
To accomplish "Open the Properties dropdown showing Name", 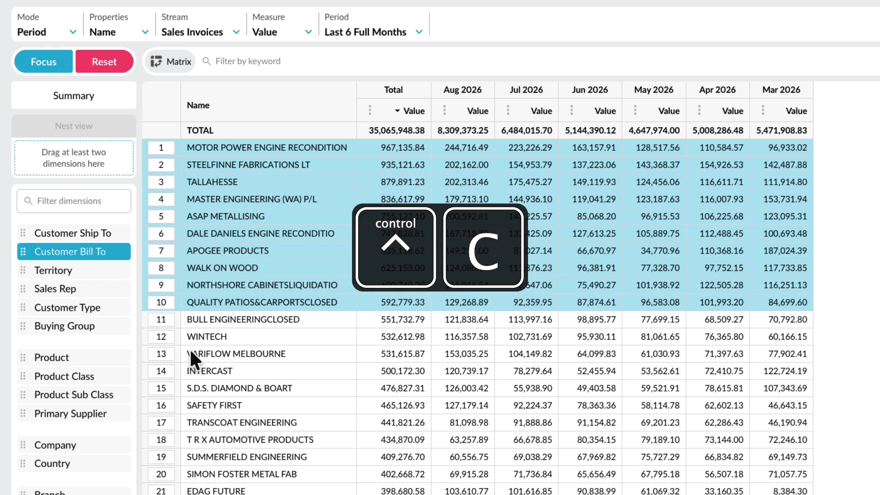I will [x=119, y=25].
